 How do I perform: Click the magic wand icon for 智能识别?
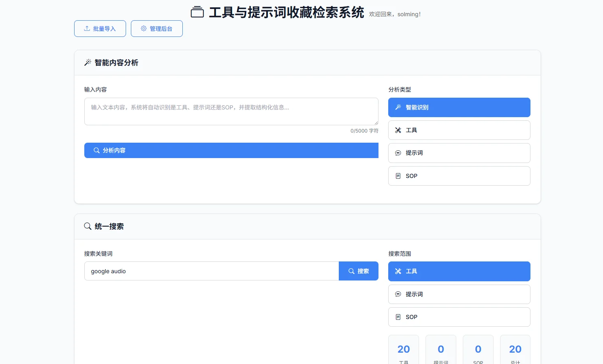[398, 107]
